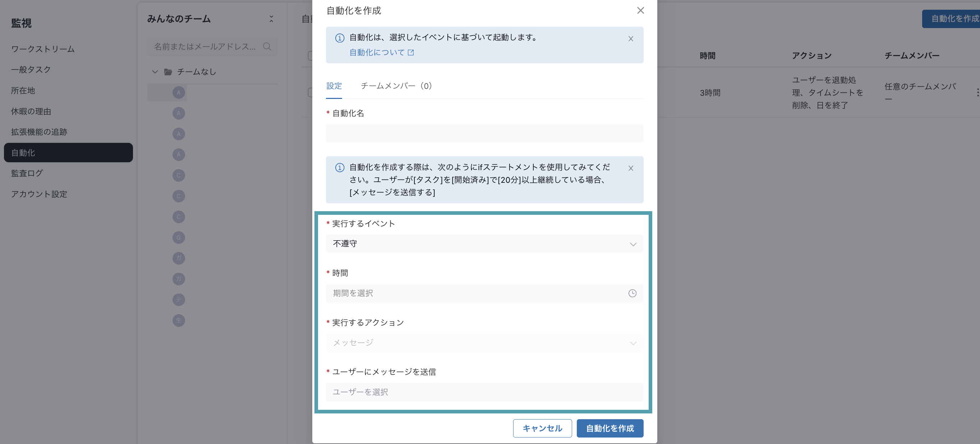Dismiss the top info banner about 自動化
The height and width of the screenshot is (444, 980).
[x=630, y=38]
